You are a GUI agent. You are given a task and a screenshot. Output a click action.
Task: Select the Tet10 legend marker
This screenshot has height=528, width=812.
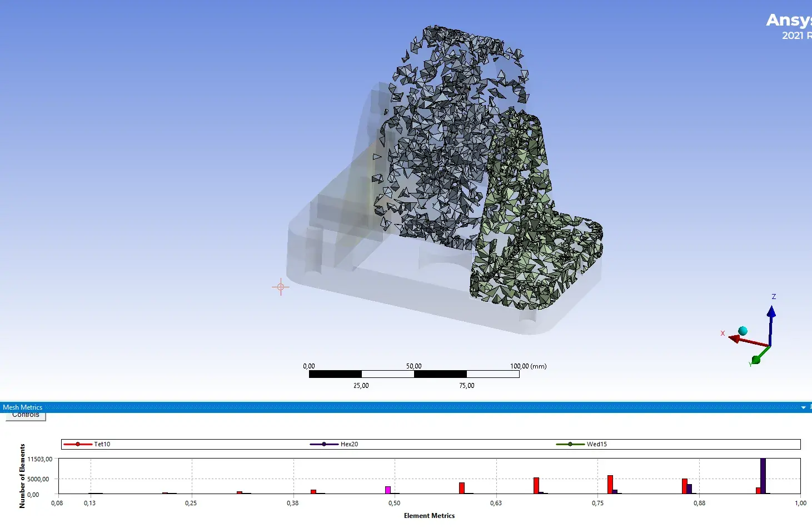(78, 444)
